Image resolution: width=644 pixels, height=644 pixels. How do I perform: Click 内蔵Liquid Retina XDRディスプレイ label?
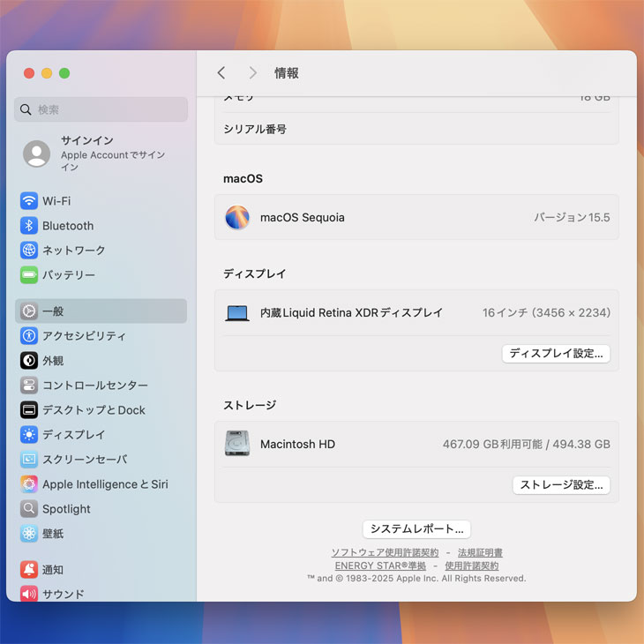(x=351, y=313)
